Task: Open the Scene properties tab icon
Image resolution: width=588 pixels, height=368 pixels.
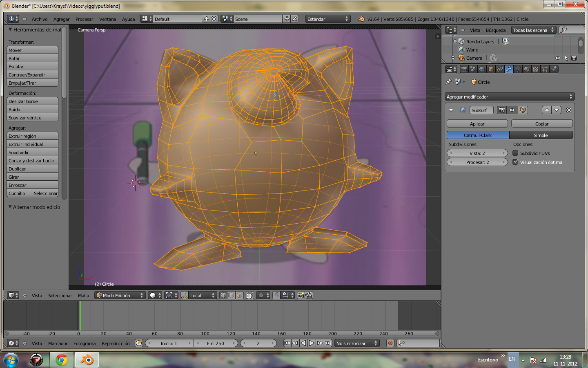Action: (x=473, y=69)
